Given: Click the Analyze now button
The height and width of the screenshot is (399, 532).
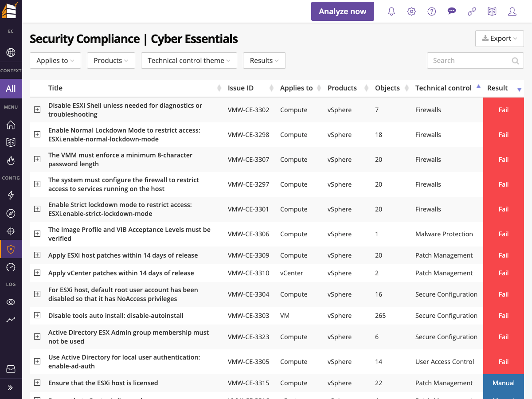Looking at the screenshot, I should coord(343,12).
